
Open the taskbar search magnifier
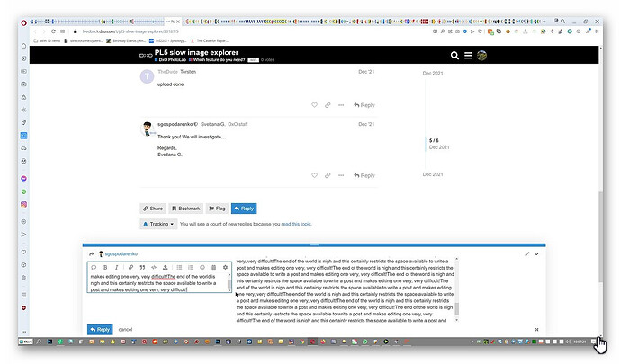[39, 342]
